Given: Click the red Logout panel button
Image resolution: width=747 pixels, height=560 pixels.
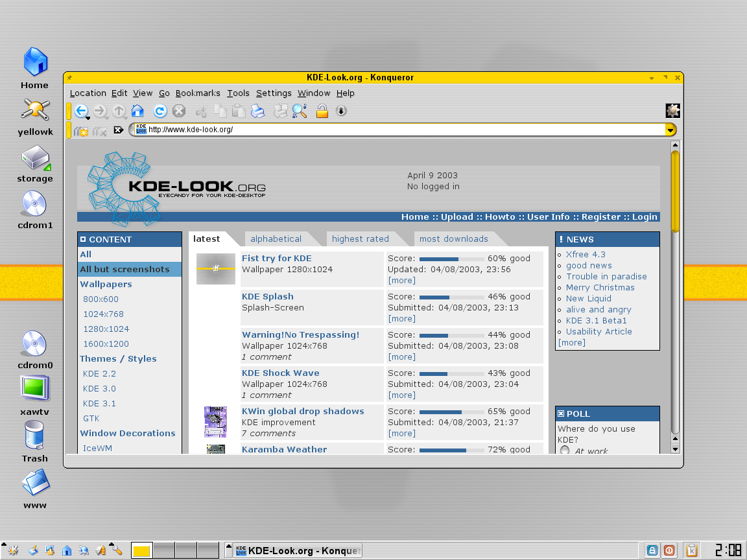Looking at the screenshot, I should [x=669, y=550].
